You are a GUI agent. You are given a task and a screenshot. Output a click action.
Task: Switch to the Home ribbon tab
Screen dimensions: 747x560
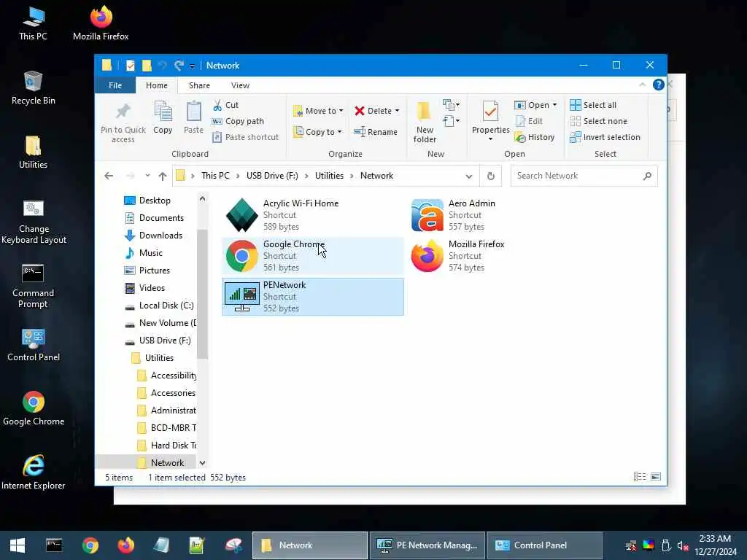coord(157,85)
